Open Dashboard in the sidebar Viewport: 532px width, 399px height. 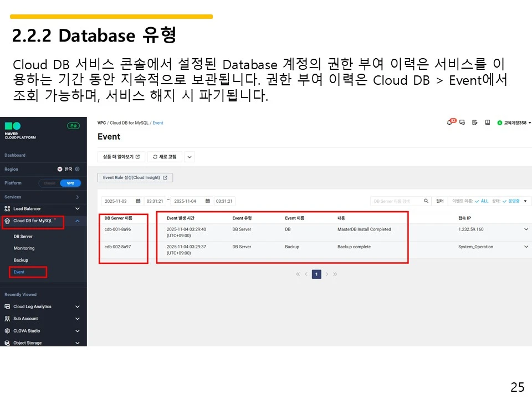pos(15,155)
